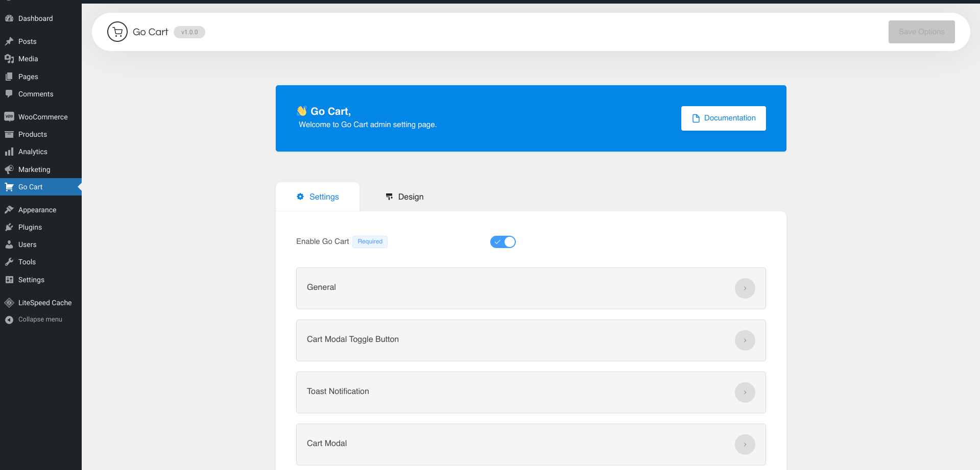Click the "Welcome to Go Cart admin setting page." text

(368, 125)
